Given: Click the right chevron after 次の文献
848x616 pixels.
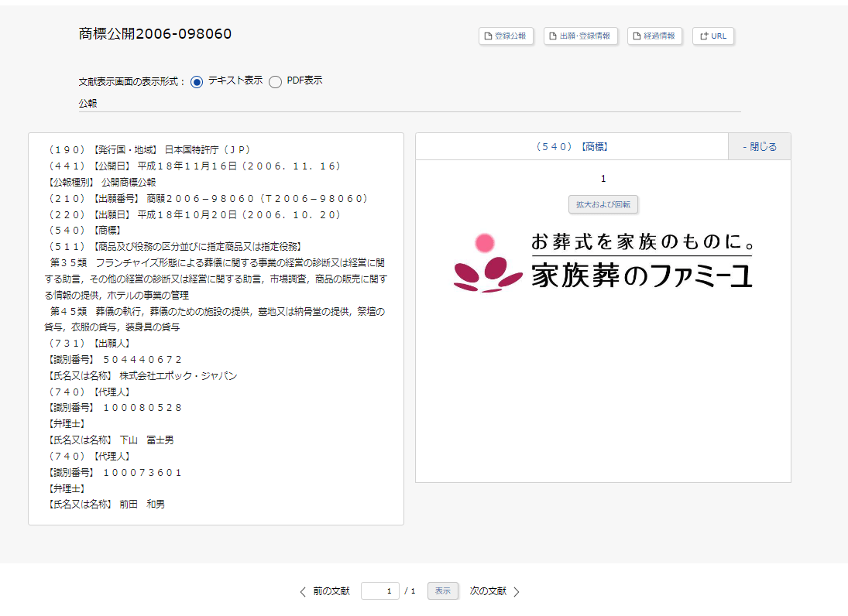Looking at the screenshot, I should pyautogui.click(x=517, y=591).
